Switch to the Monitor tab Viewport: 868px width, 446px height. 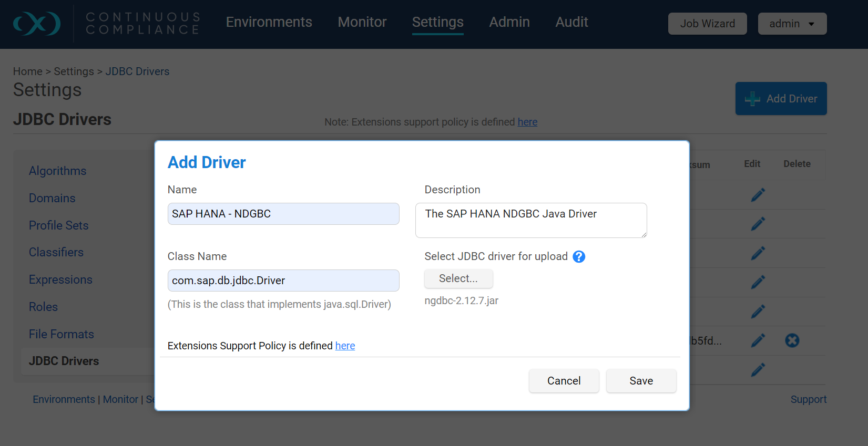362,22
